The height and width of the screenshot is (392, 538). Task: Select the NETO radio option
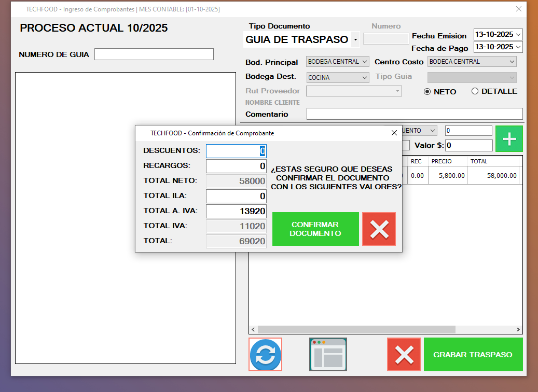click(427, 92)
